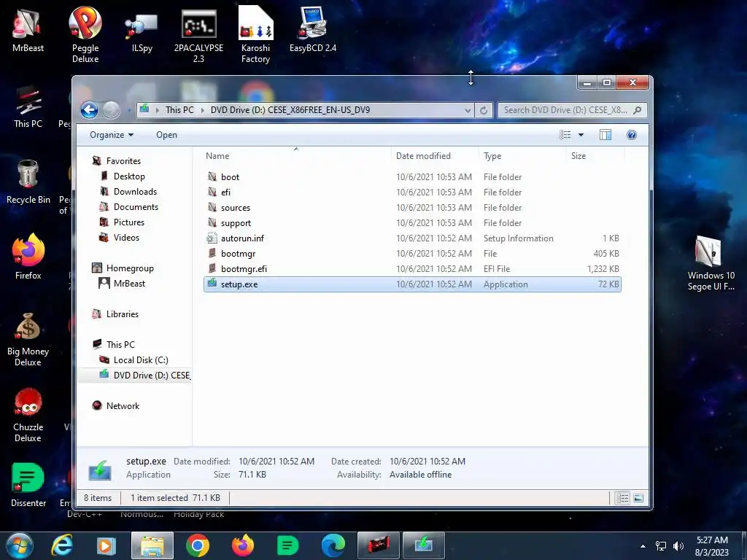
Task: Select Desktop under Favorites
Action: pyautogui.click(x=123, y=176)
